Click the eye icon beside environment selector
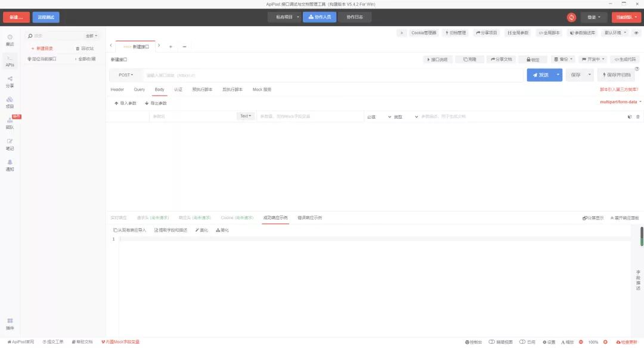 pos(636,33)
